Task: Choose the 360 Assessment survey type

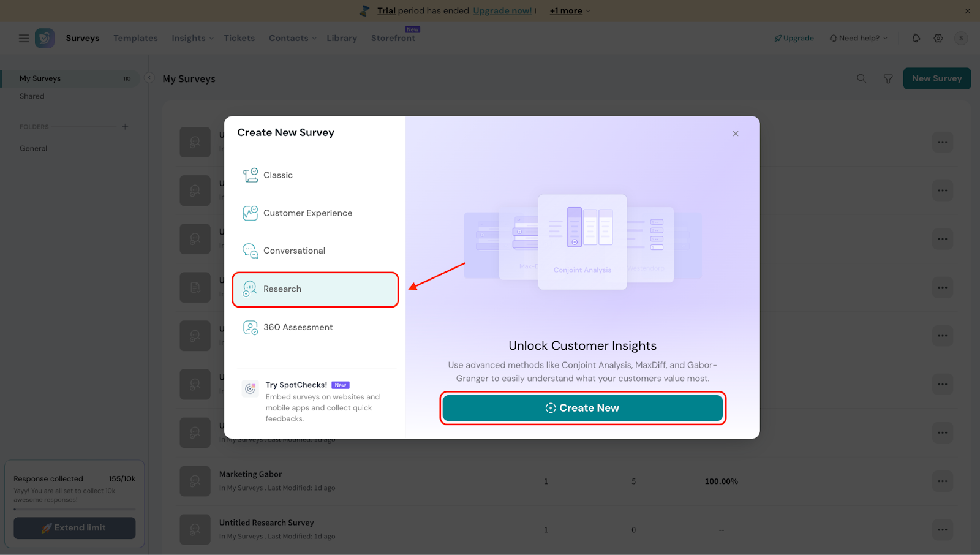Action: click(x=298, y=327)
